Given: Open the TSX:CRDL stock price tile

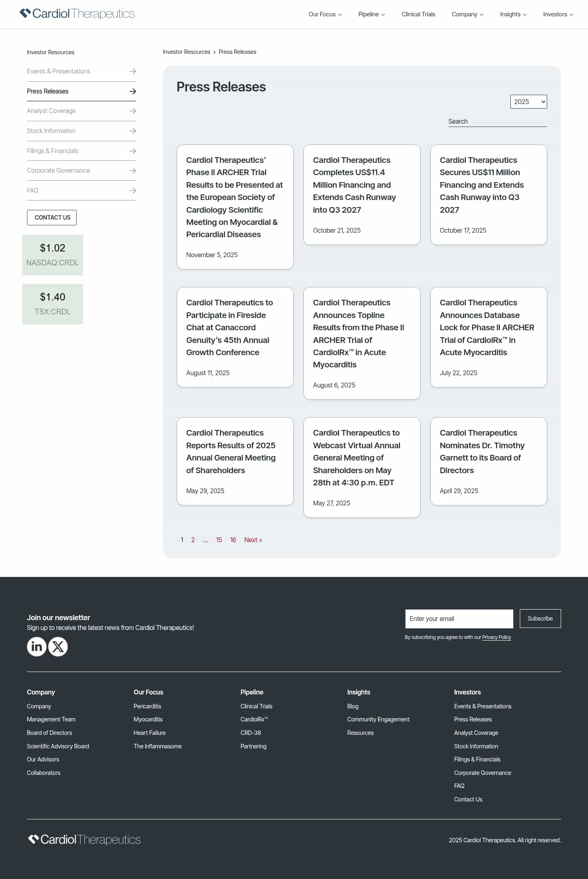Looking at the screenshot, I should [53, 304].
